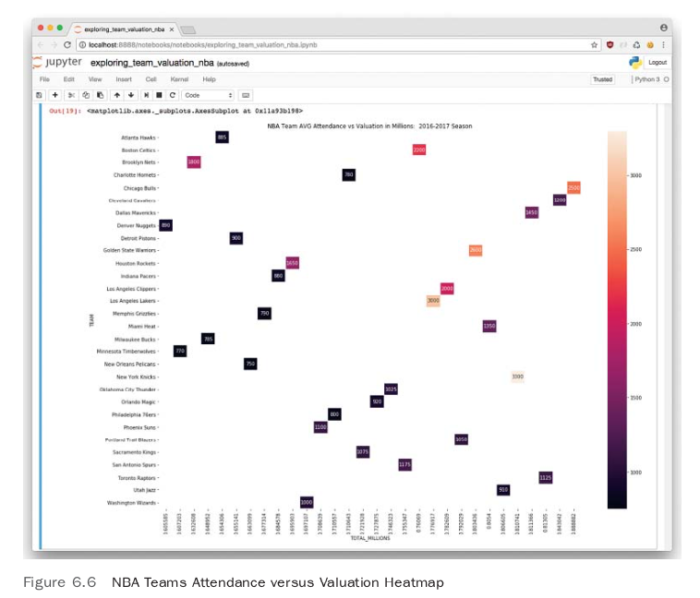Select the exploring_team_valuation_nba browser tab
This screenshot has width=700, height=598.
(124, 29)
